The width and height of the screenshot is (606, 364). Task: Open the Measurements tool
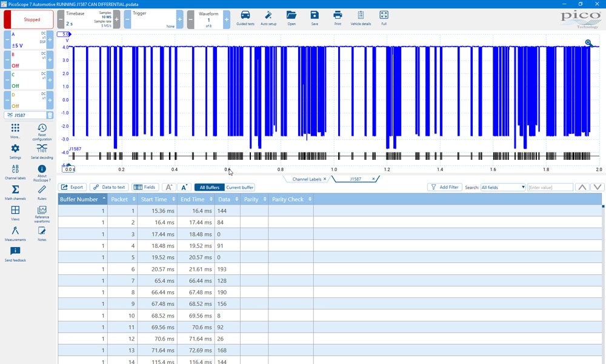click(x=15, y=231)
